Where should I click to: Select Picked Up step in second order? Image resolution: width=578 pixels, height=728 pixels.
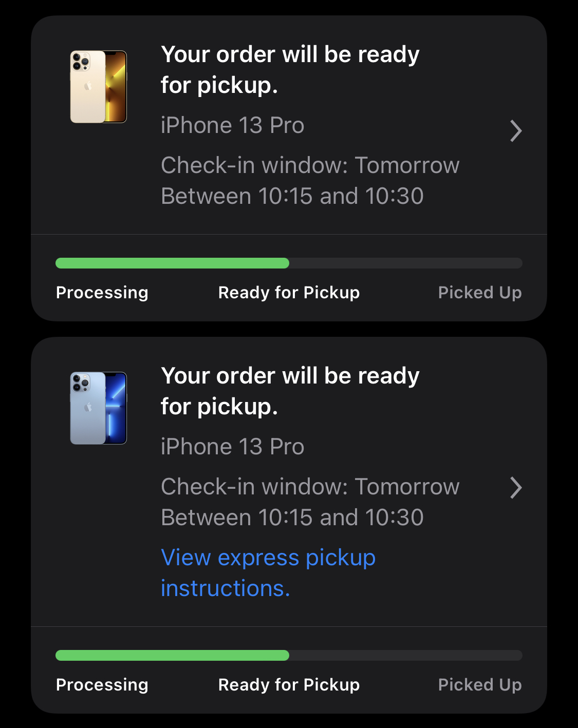(x=480, y=685)
